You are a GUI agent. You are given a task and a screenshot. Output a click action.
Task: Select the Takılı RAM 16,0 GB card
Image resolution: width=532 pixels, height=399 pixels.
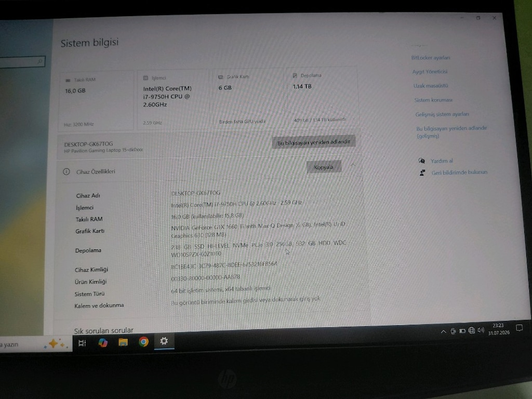pos(96,101)
